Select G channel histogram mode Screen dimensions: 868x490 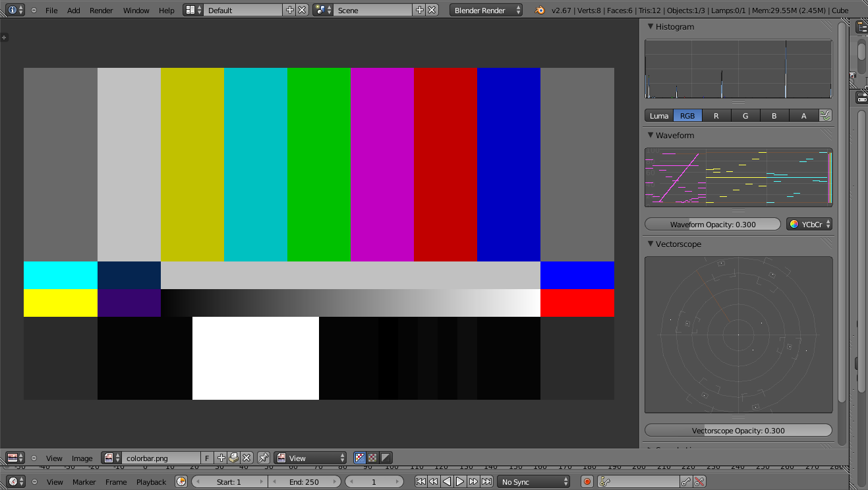pos(745,115)
